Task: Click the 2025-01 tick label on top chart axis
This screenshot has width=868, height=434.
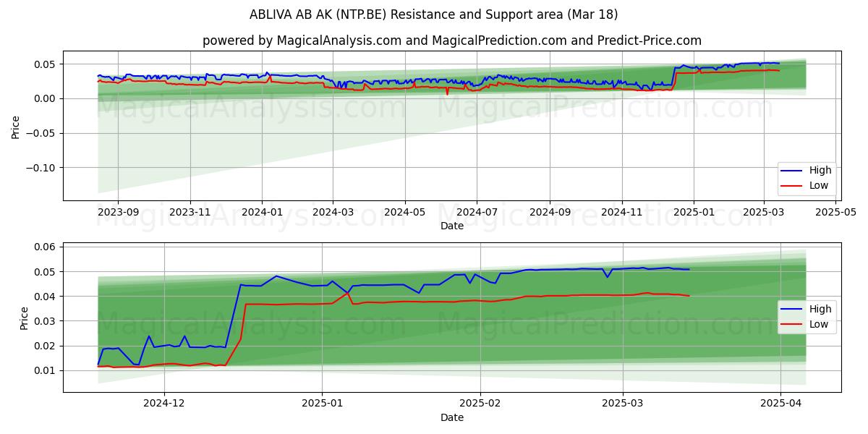Action: pyautogui.click(x=694, y=213)
